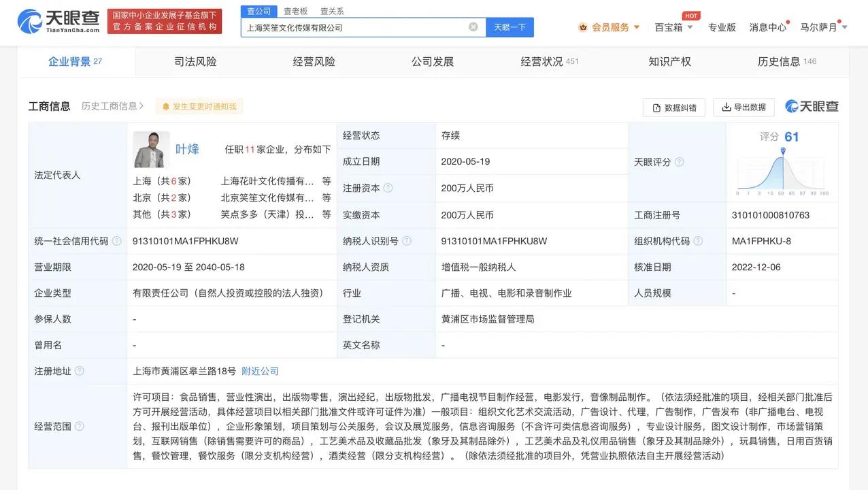Screen dimensions: 868x490
Task: Click the 导出数据 button
Action: 744,108
